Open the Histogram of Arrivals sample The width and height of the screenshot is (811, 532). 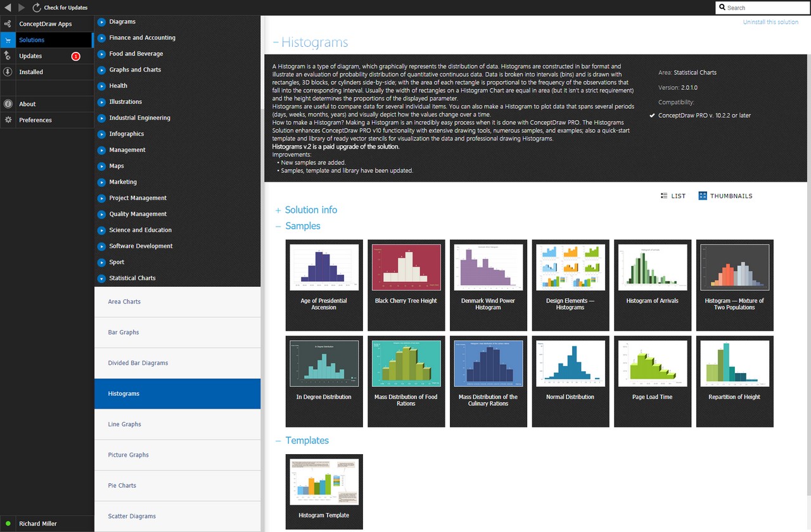coord(653,285)
